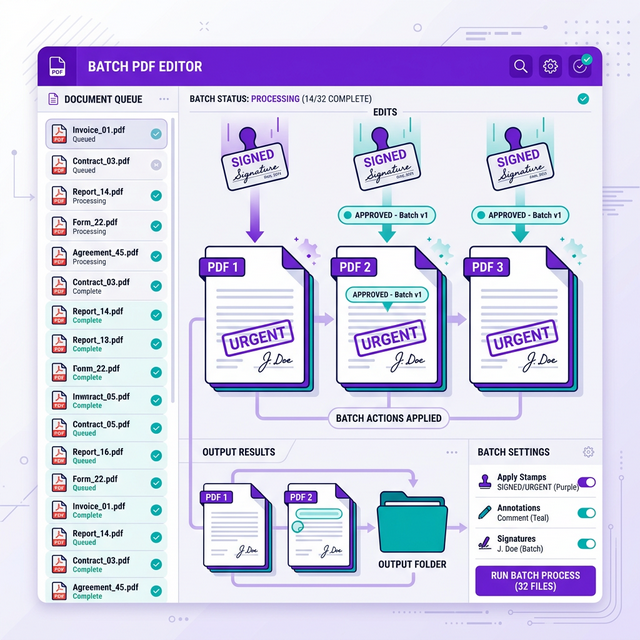Click the PDF app logo in the header

pos(57,67)
